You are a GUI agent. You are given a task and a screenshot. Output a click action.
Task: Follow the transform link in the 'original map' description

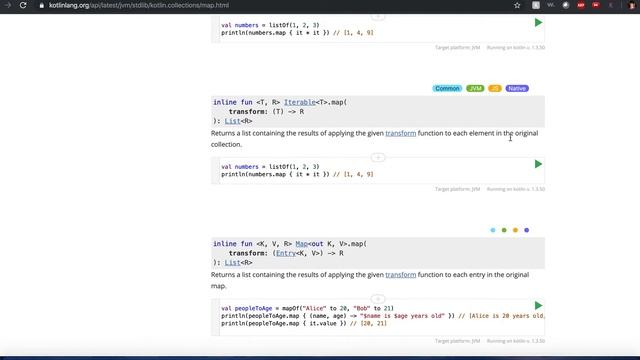coord(401,275)
